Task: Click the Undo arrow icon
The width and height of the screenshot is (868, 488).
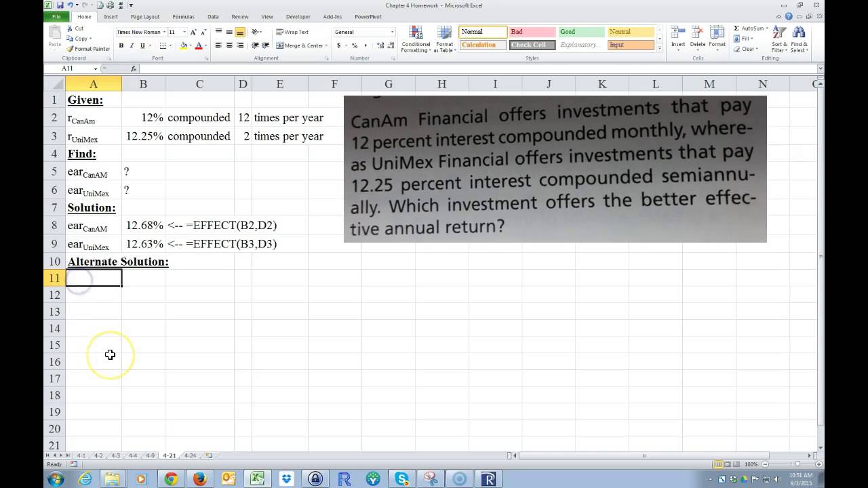Action: click(x=70, y=5)
